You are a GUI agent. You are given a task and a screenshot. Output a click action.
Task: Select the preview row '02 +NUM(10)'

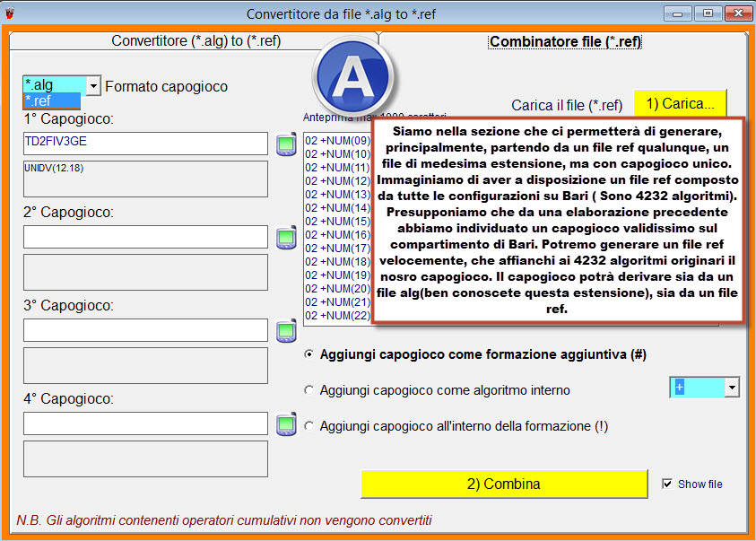click(x=338, y=154)
